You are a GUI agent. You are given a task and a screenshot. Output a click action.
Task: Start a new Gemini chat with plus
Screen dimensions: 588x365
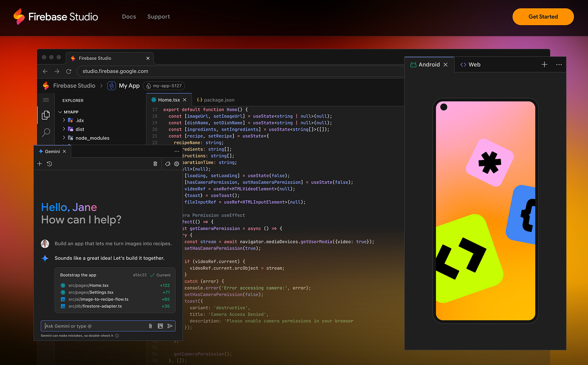[x=39, y=164]
